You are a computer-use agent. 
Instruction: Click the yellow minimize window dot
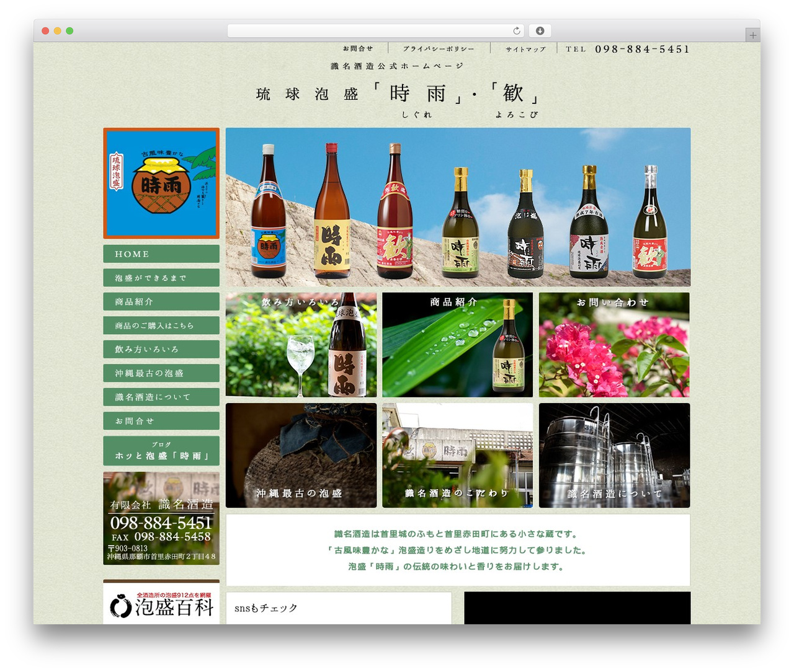(x=57, y=31)
